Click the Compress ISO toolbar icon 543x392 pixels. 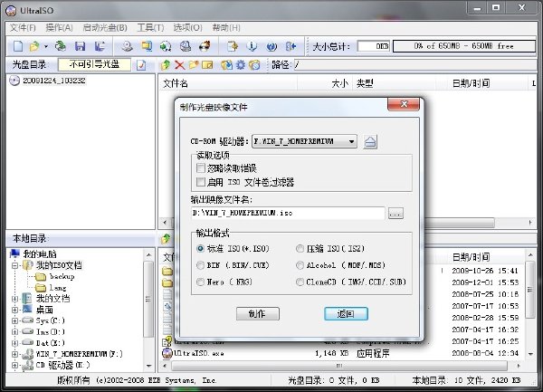pos(147,46)
